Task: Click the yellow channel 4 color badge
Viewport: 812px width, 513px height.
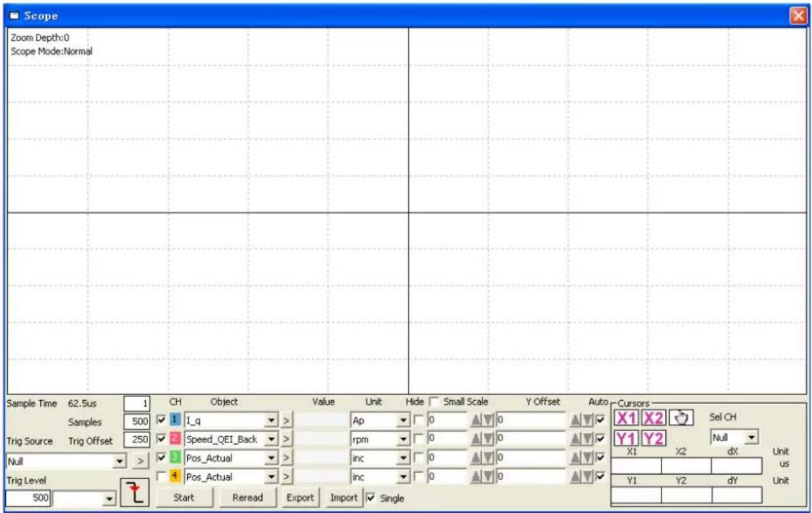Action: pyautogui.click(x=177, y=476)
